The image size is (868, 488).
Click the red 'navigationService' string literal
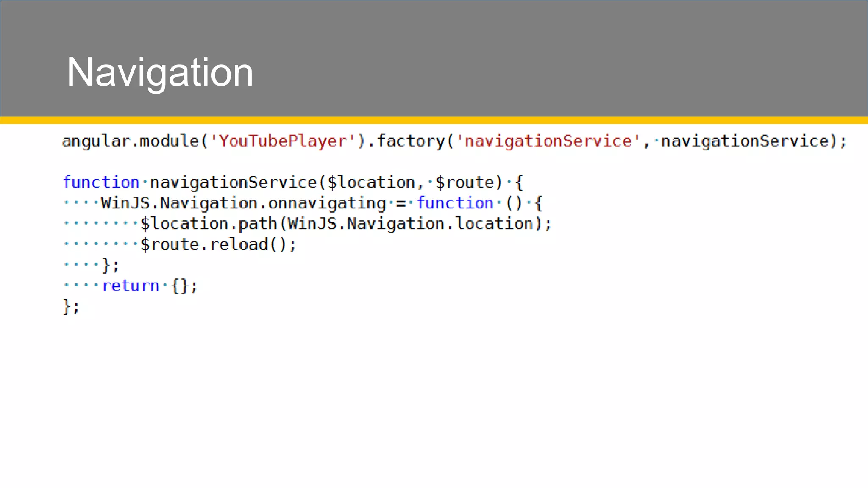pos(548,141)
